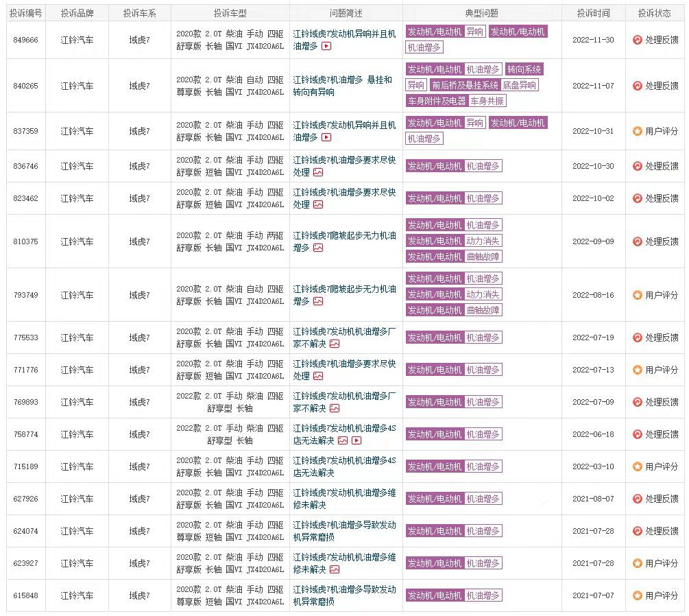Open image icon in complaint 758774 description
689x616 pixels.
[343, 440]
